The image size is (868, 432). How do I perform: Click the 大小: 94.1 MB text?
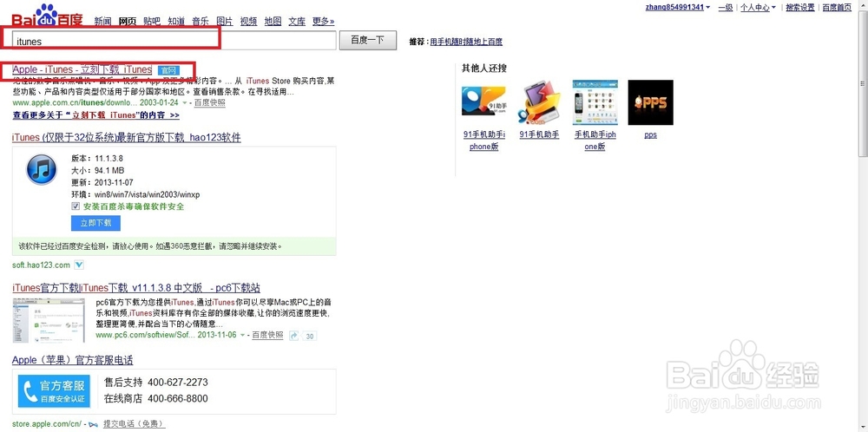[97, 170]
